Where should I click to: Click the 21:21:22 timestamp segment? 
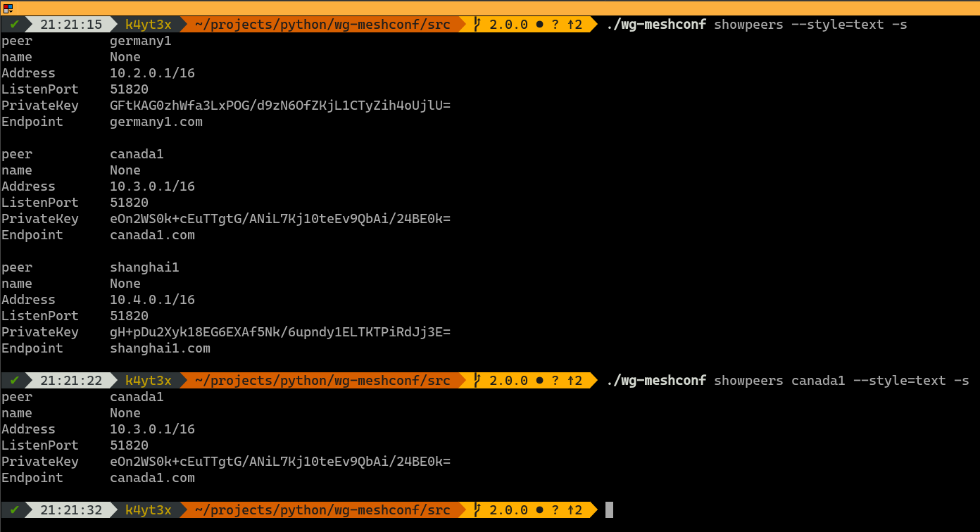coord(71,381)
